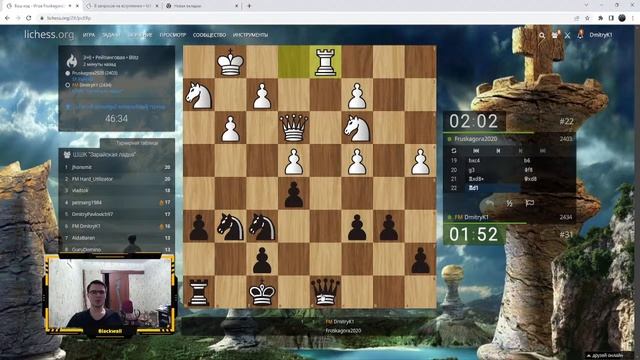The image size is (640, 360).
Task: Select black's move b6 in move 19
Action: [527, 160]
